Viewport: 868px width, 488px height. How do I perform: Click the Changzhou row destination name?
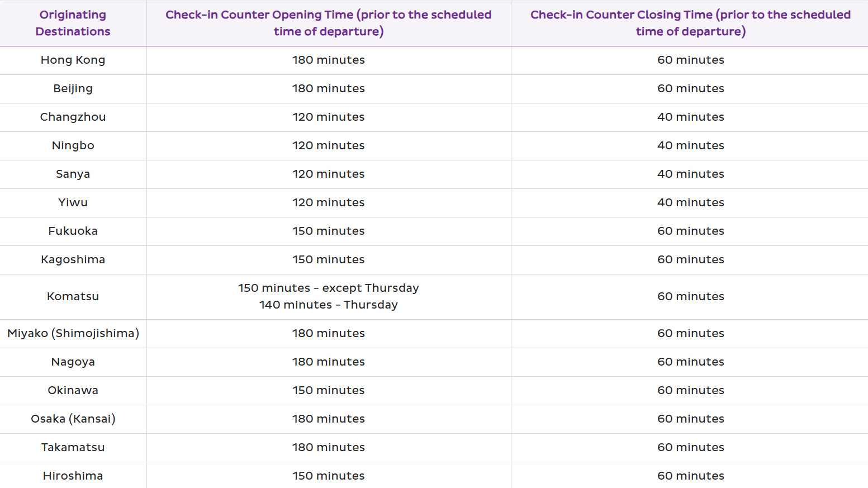pos(73,117)
